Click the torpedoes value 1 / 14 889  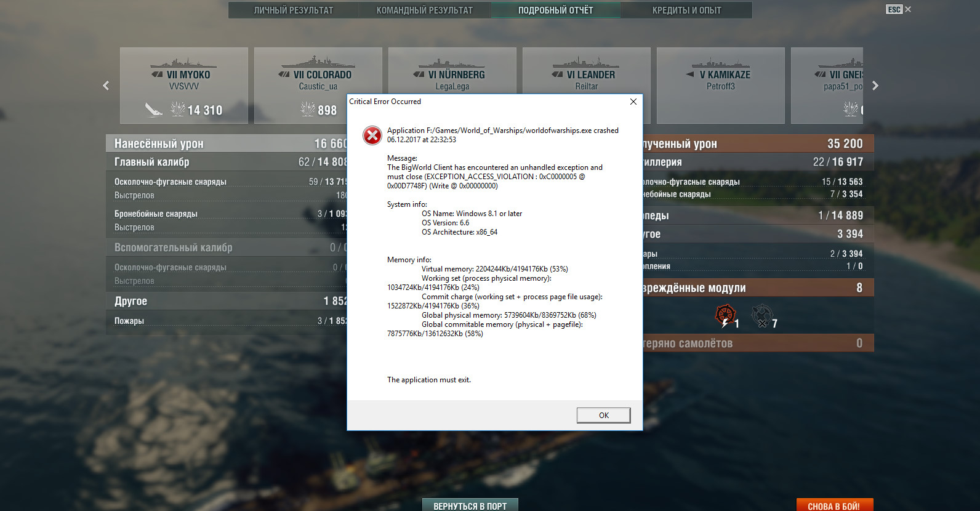tap(840, 215)
